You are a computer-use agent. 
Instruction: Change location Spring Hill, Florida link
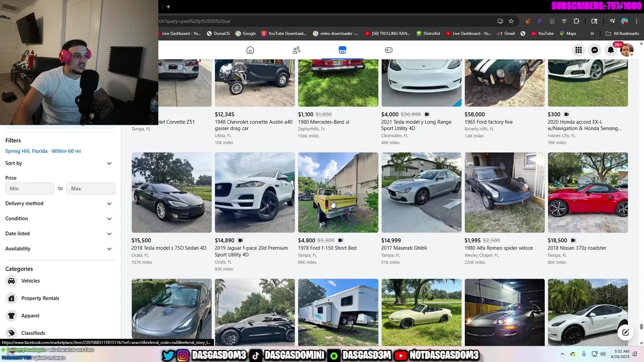pyautogui.click(x=43, y=151)
